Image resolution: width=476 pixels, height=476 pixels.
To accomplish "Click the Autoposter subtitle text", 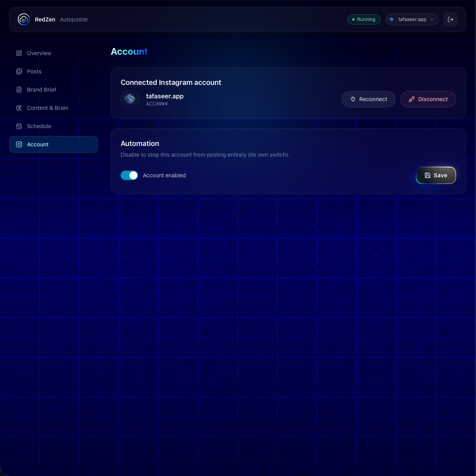I will pyautogui.click(x=74, y=19).
